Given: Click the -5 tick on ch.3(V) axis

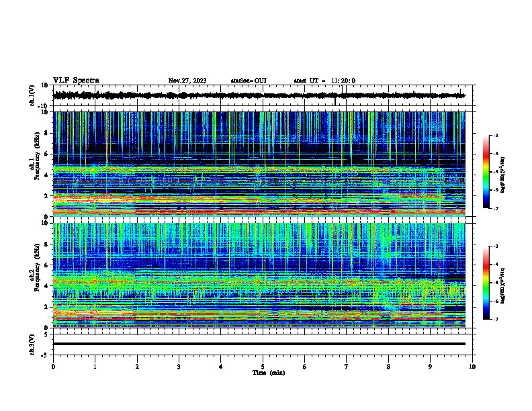Looking at the screenshot, I should [x=44, y=355].
